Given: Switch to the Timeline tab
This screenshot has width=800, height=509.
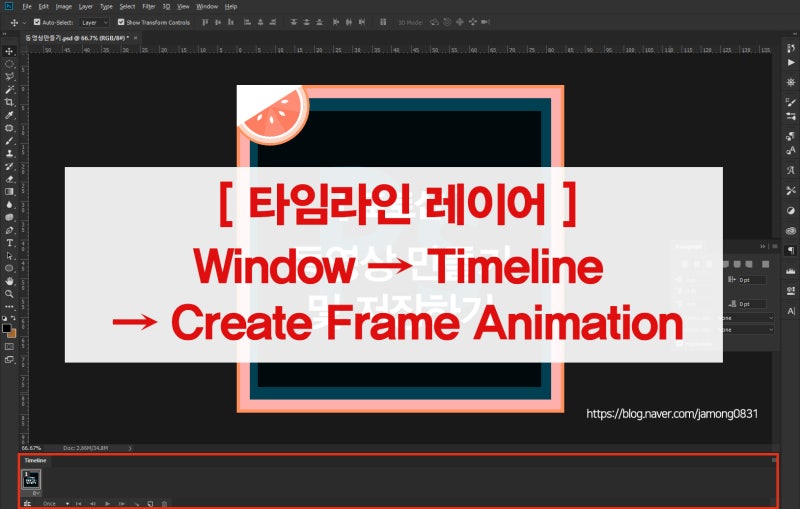Looking at the screenshot, I should pos(35,460).
